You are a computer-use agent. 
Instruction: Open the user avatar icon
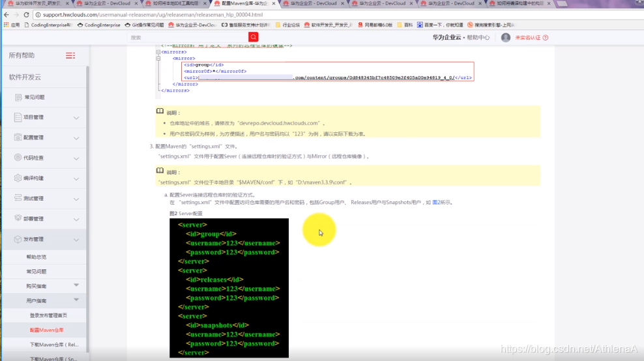(506, 37)
